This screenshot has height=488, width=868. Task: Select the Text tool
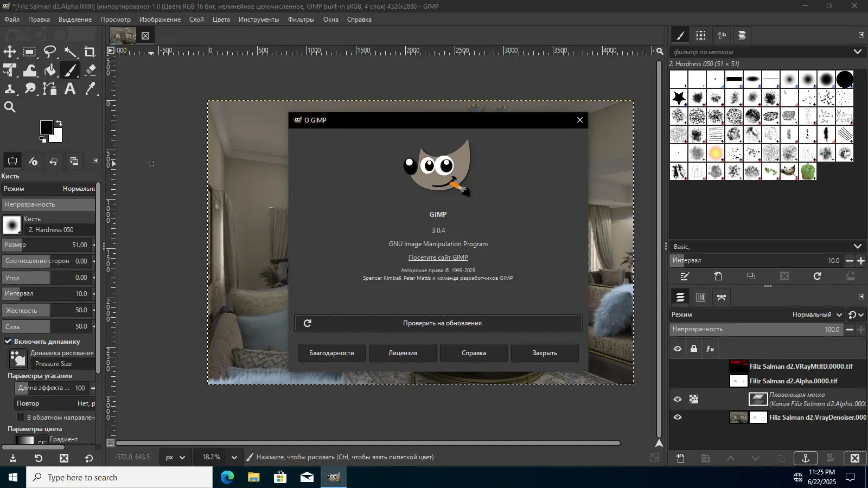pyautogui.click(x=70, y=89)
